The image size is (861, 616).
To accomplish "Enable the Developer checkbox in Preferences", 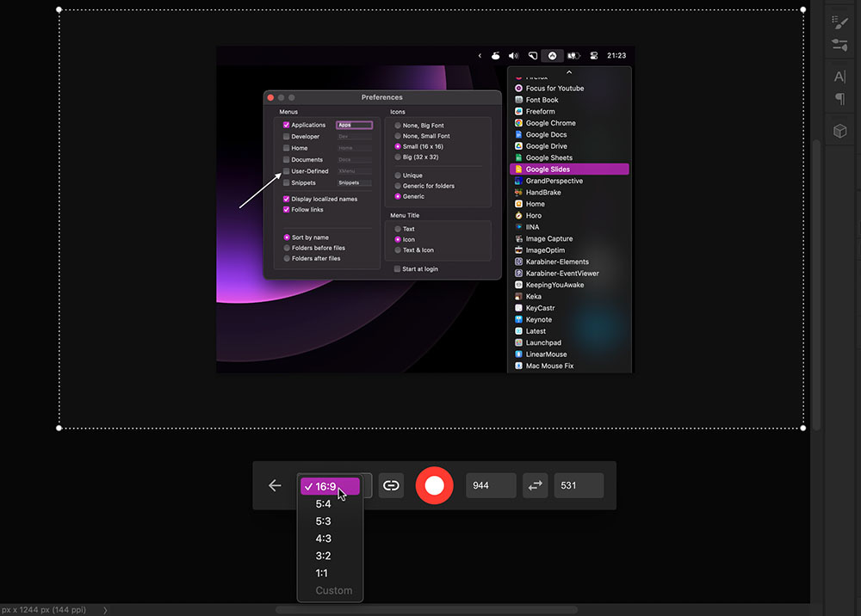I will [286, 137].
